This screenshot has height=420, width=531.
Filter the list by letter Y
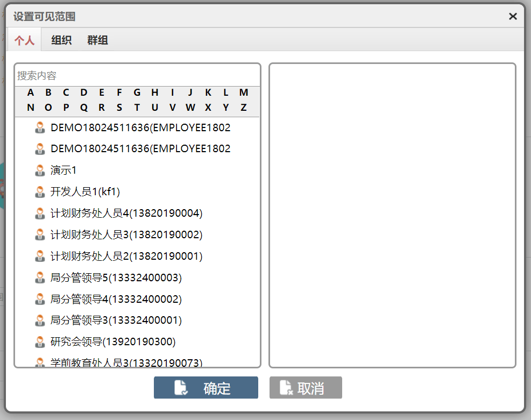pyautogui.click(x=226, y=108)
